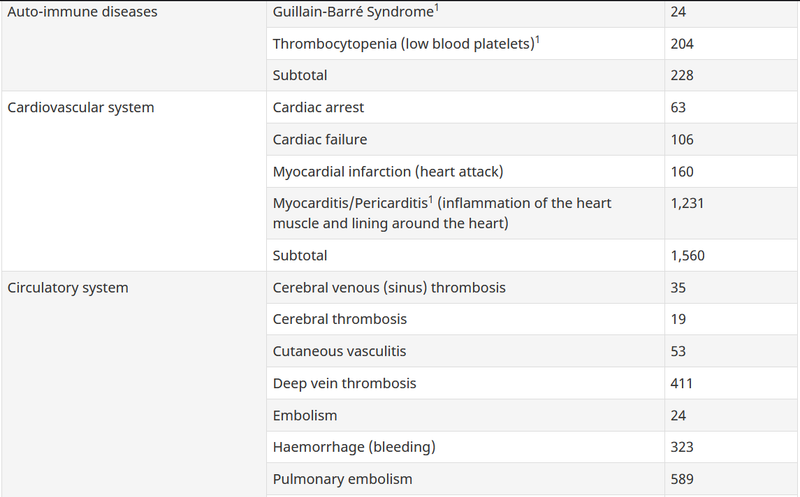Select the Haemorrhage (bleeding) row label
800x497 pixels.
pos(354,447)
